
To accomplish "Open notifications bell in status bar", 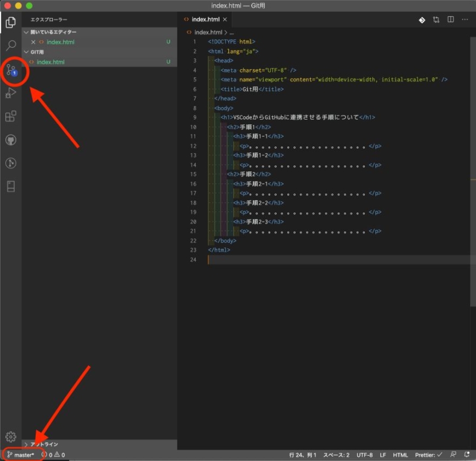I will (x=467, y=454).
